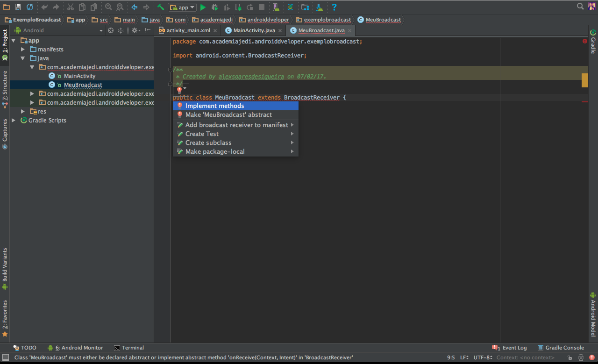Open the app run configuration dropdown
The image size is (598, 364).
(182, 7)
